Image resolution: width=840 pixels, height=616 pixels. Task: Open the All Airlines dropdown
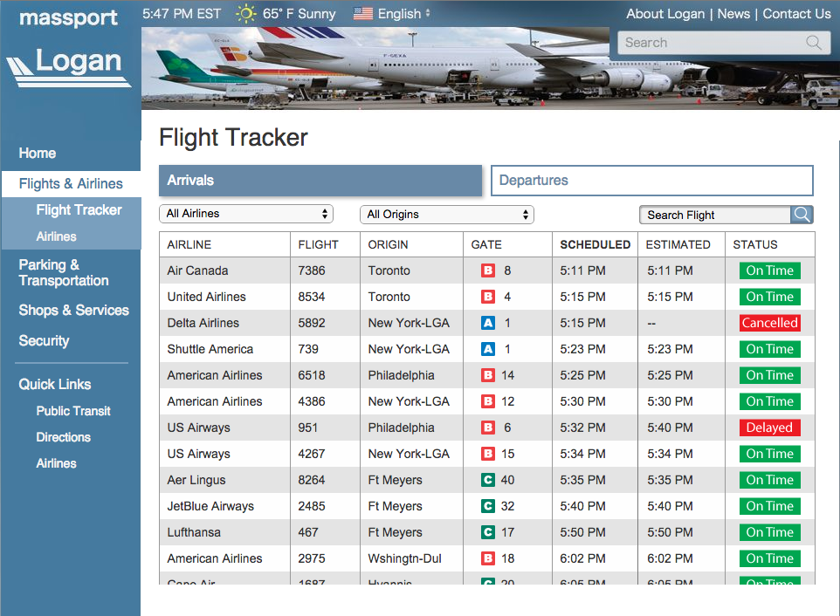point(246,214)
